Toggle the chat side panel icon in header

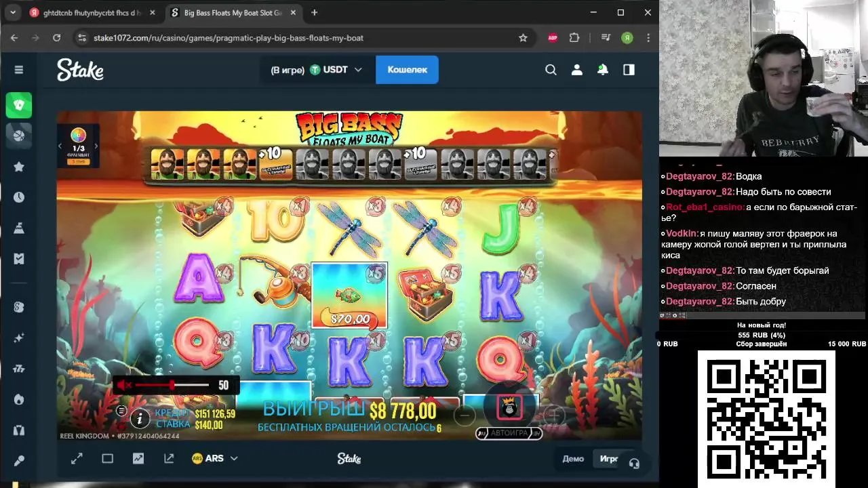point(629,70)
